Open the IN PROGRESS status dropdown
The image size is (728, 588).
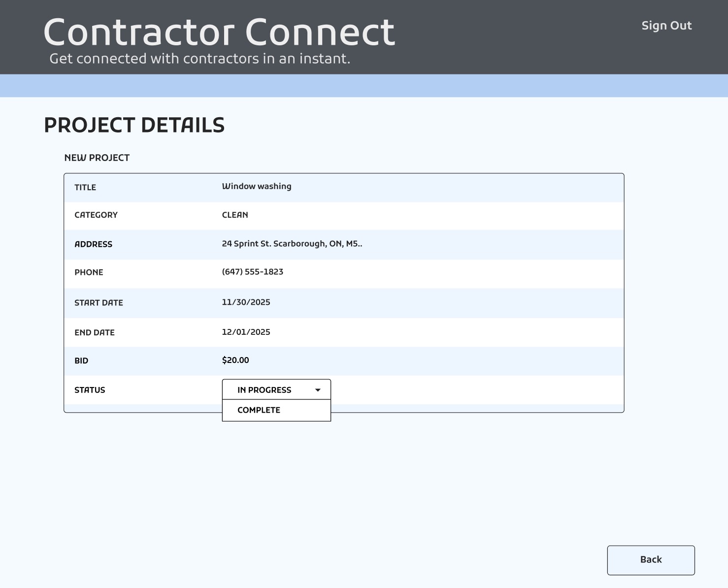pyautogui.click(x=276, y=390)
